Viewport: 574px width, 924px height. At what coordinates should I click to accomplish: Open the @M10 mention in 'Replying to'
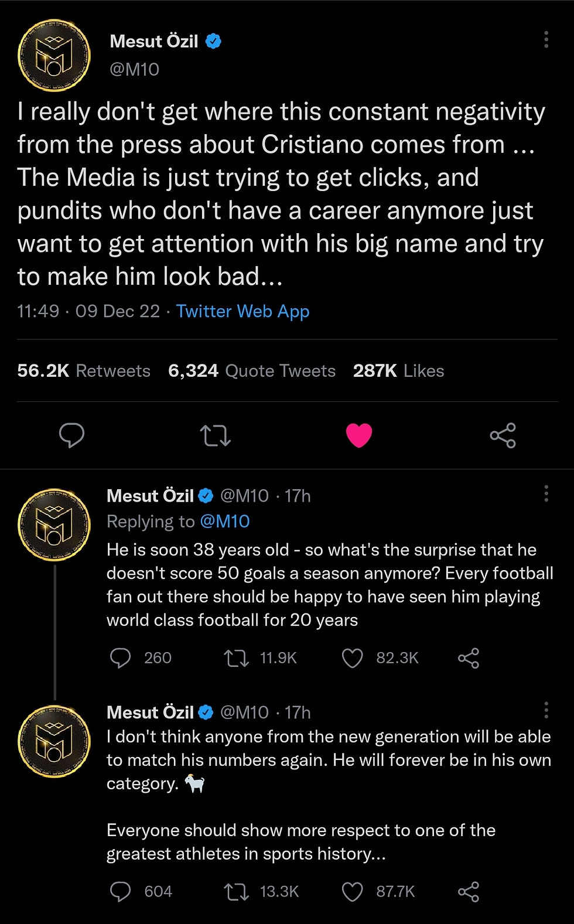[225, 521]
